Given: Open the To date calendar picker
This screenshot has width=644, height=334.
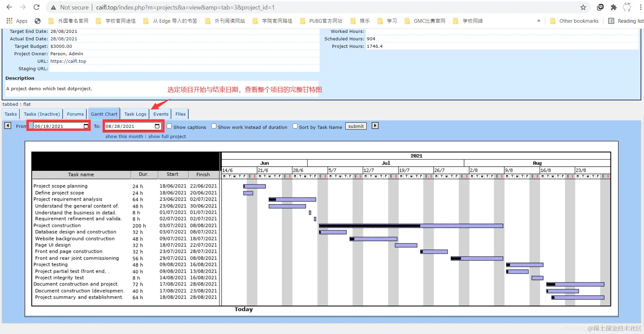Looking at the screenshot, I should click(157, 126).
